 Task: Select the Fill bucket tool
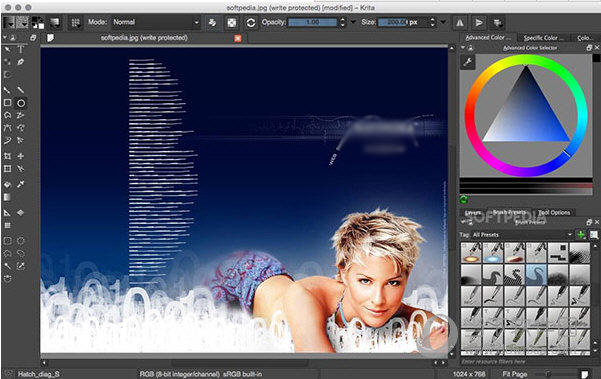(x=7, y=184)
